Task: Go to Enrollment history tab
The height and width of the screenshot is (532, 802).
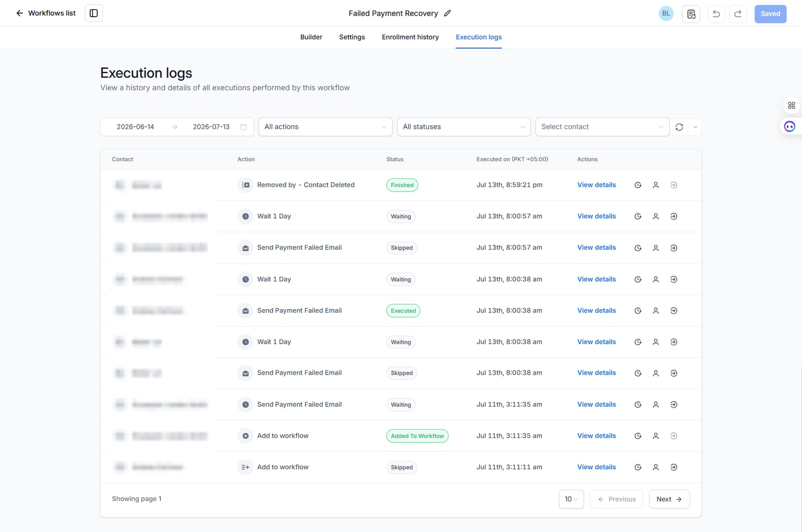Action: (410, 37)
